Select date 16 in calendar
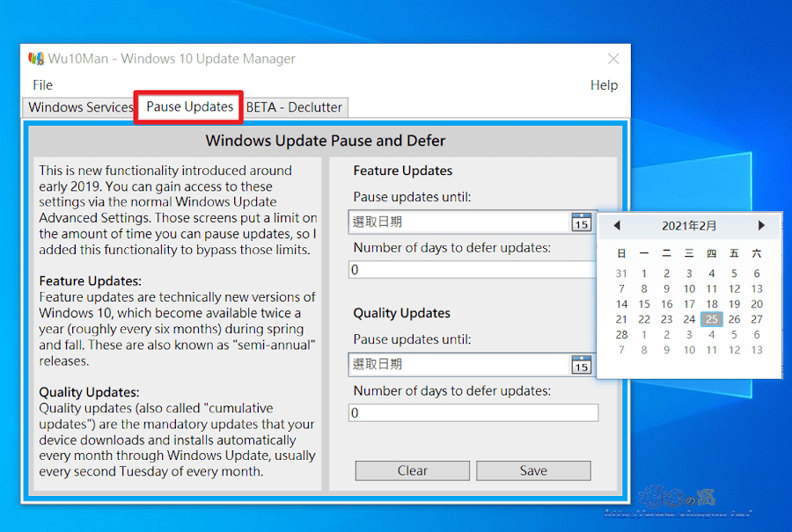 point(666,304)
